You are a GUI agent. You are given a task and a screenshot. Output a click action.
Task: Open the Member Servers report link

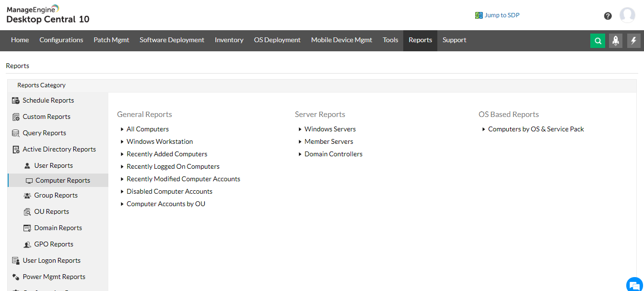click(329, 142)
